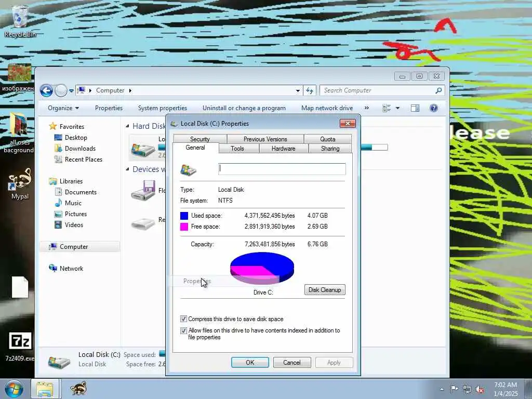
Task: Collapse the Hard Disk Drives group
Action: pyautogui.click(x=127, y=126)
